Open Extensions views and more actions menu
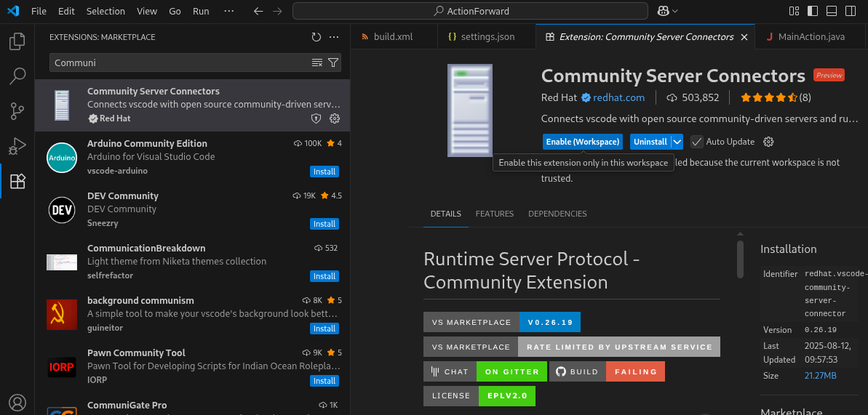 tap(334, 37)
